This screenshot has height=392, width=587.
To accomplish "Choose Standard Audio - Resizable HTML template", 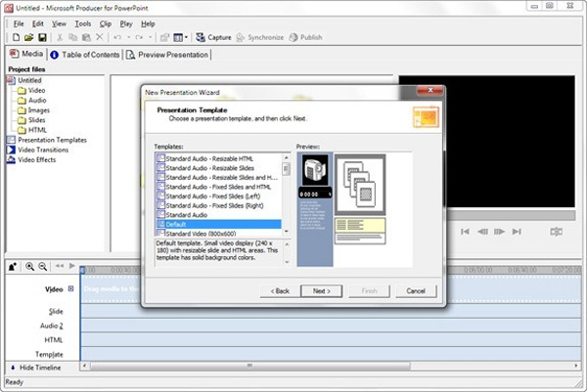I will pos(218,158).
